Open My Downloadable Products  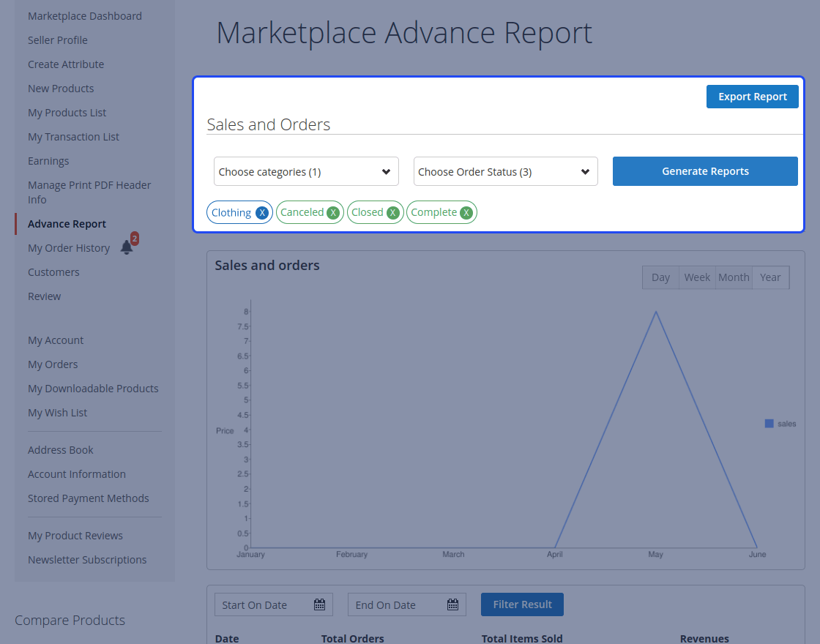[93, 389]
